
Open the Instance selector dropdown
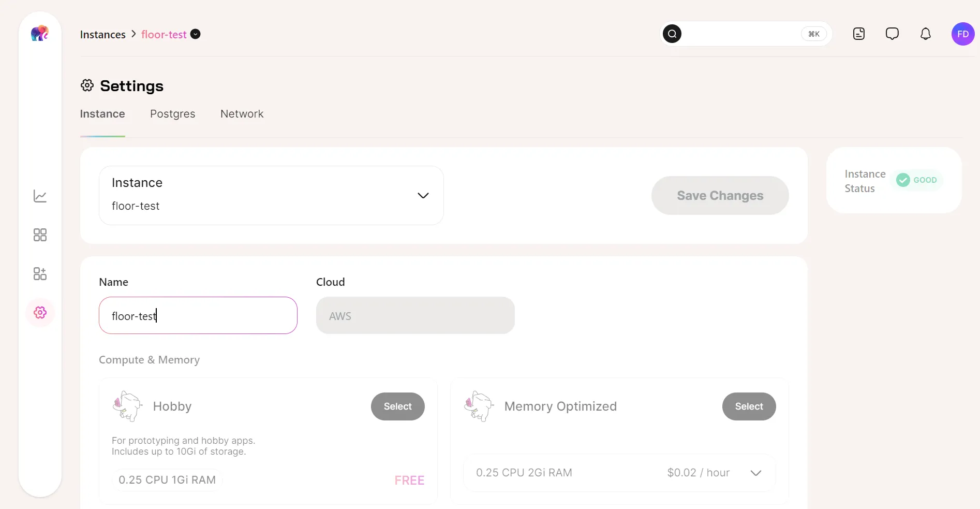pos(271,195)
